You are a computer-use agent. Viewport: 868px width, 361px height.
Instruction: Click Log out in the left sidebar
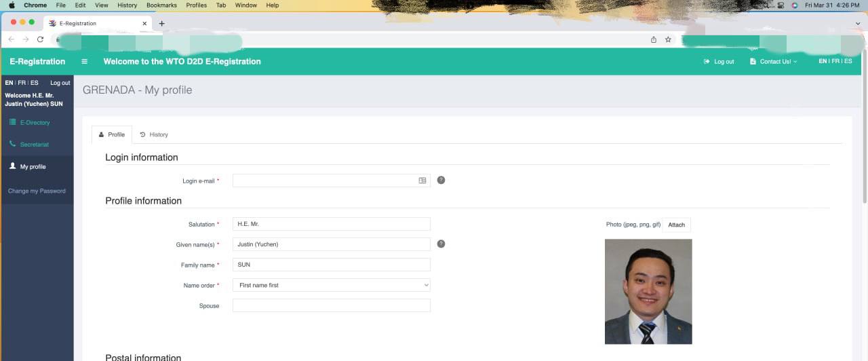[x=60, y=83]
